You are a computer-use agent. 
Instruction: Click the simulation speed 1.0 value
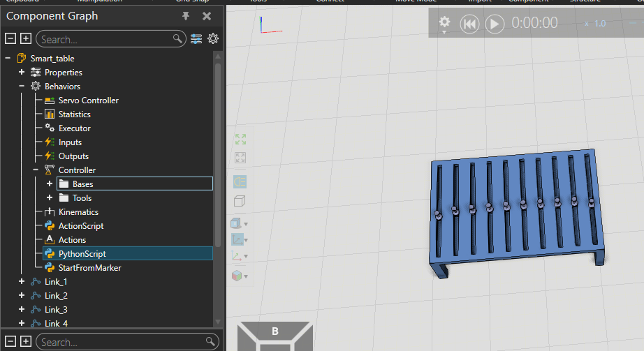coord(600,24)
